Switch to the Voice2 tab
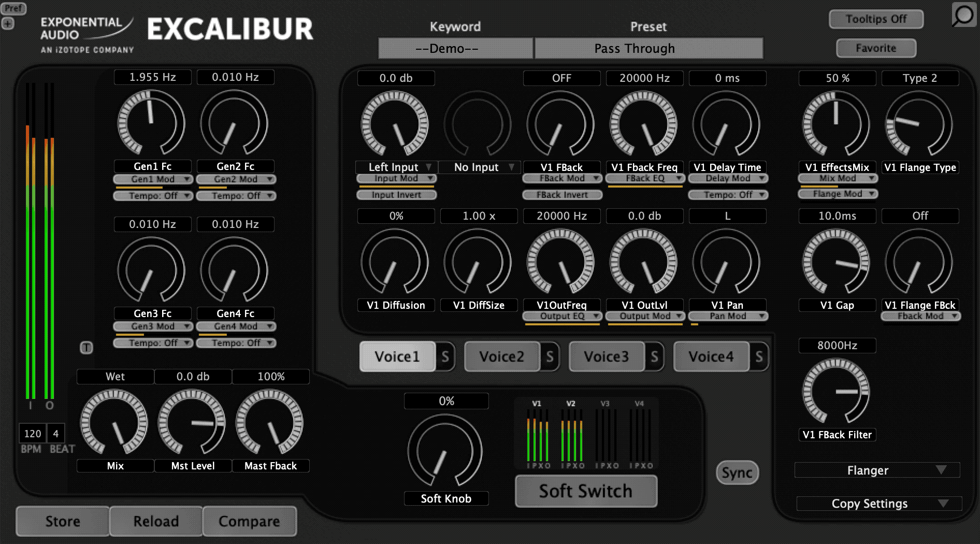Viewport: 980px width, 544px height. 501,356
